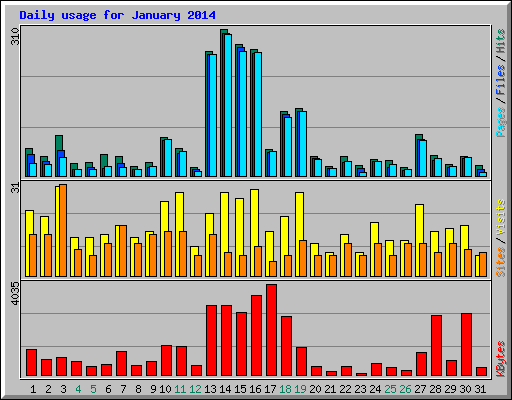Click day label '10' on x-axis
Screen dimensions: 512x400
[x=165, y=389]
